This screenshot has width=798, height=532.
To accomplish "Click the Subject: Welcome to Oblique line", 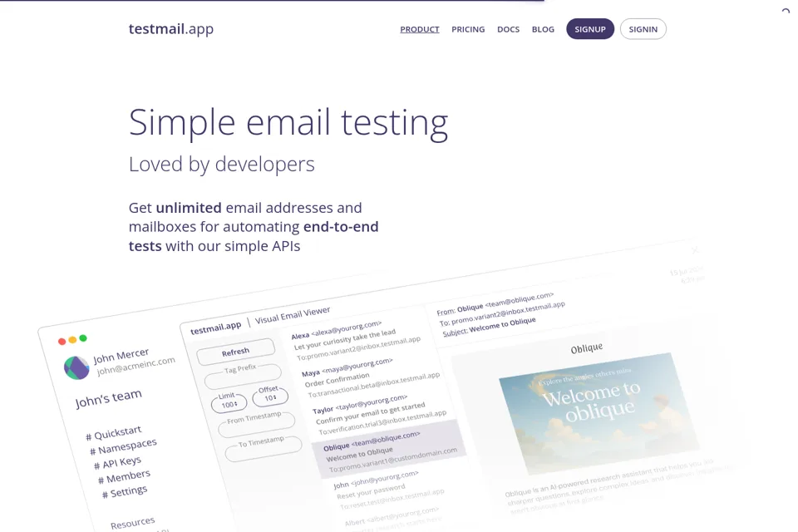I will pos(489,327).
